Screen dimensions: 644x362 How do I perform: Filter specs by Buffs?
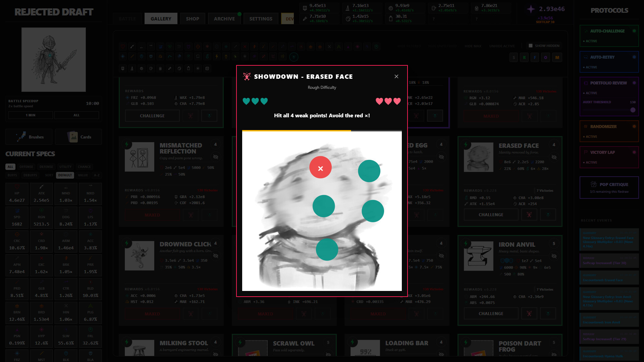(x=12, y=175)
